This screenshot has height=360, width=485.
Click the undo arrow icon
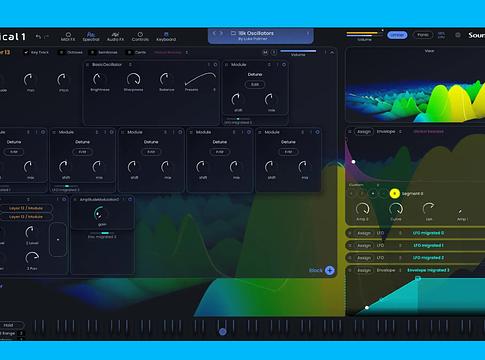[38, 37]
